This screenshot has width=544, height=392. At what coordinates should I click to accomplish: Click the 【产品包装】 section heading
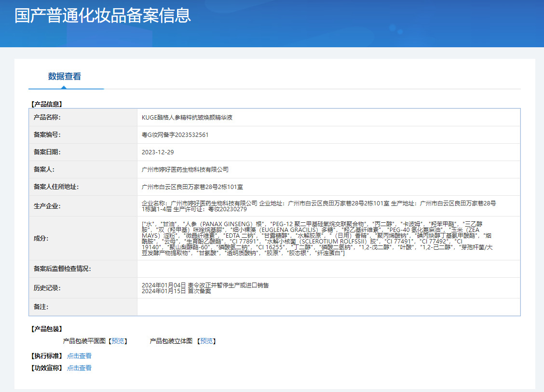(46, 329)
